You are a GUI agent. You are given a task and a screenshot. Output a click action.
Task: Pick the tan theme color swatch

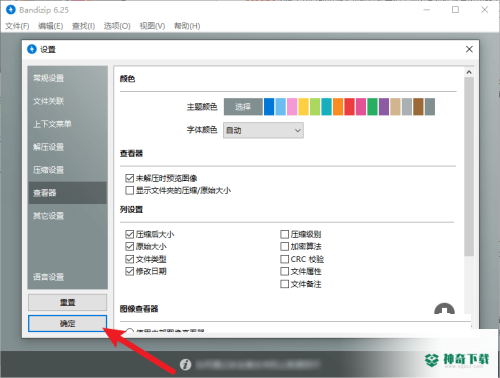tap(395, 107)
